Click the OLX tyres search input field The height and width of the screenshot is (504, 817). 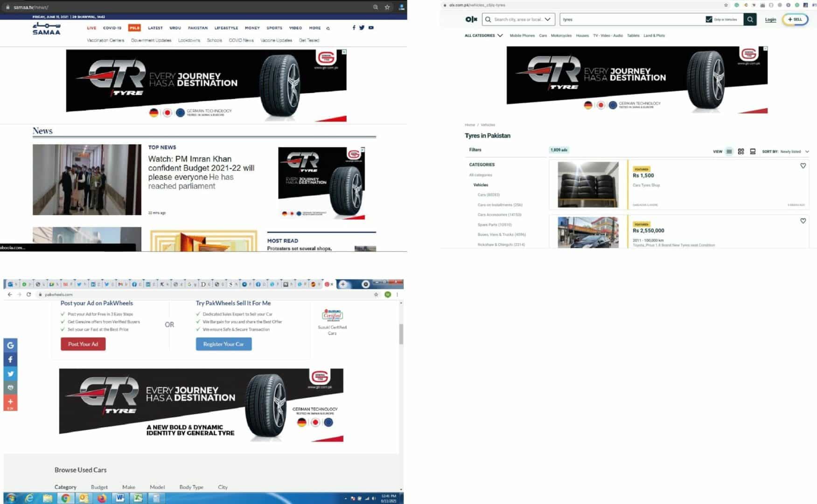pos(632,19)
